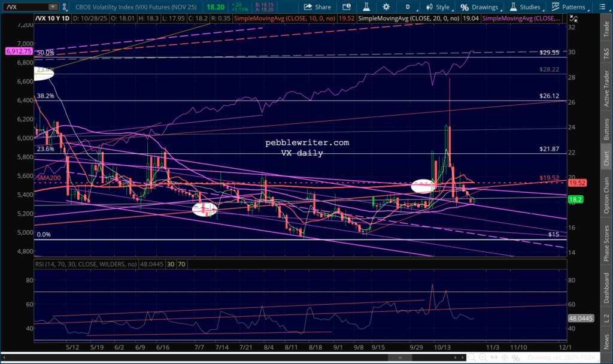Image resolution: width=613 pixels, height=364 pixels.
Task: Click the $21.87 Fibonacci level label
Action: click(550, 149)
